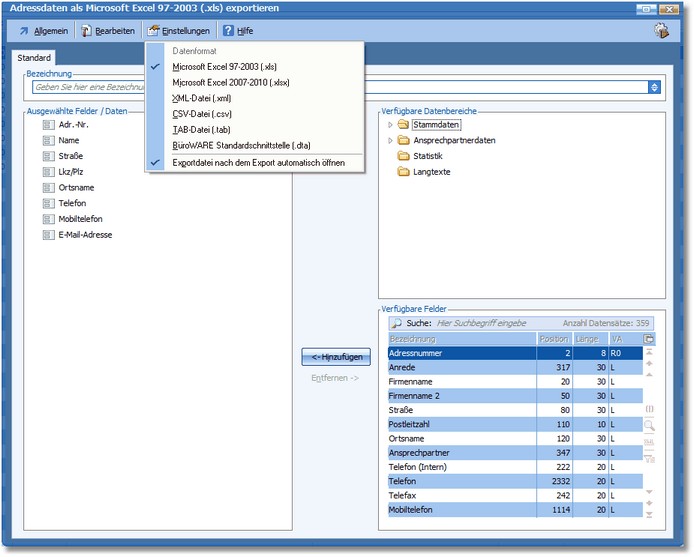The width and height of the screenshot is (694, 557).
Task: Click the magnifier icon beside Suche
Action: point(395,323)
